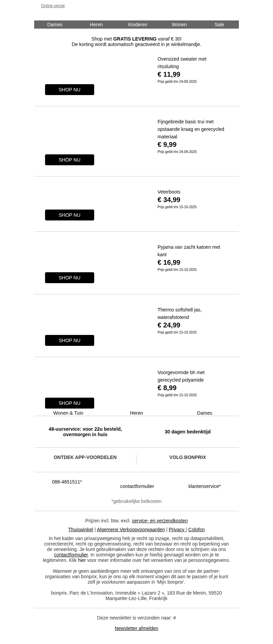
Task: Click SHOP NU for the oversized sweater
Action: [70, 90]
